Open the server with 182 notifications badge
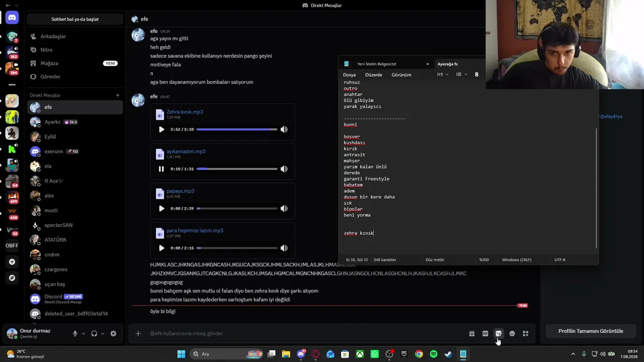Viewport: 644px width, 362px height. (12, 53)
